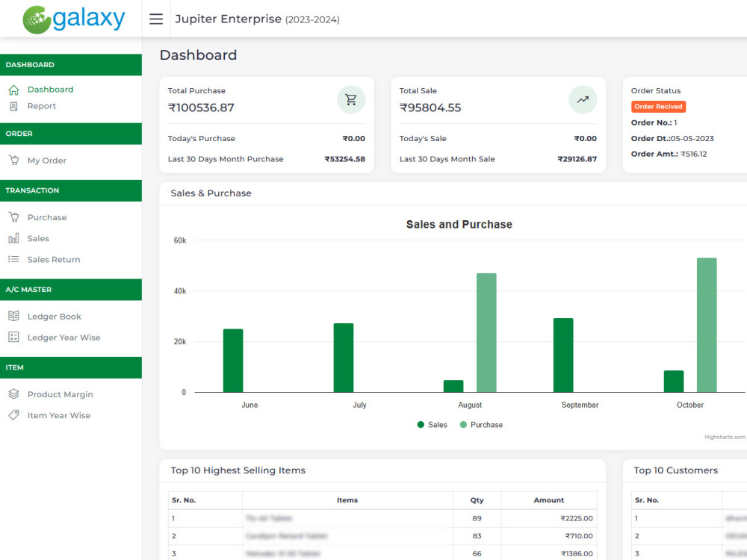Toggle the hamburger menu button

point(156,19)
